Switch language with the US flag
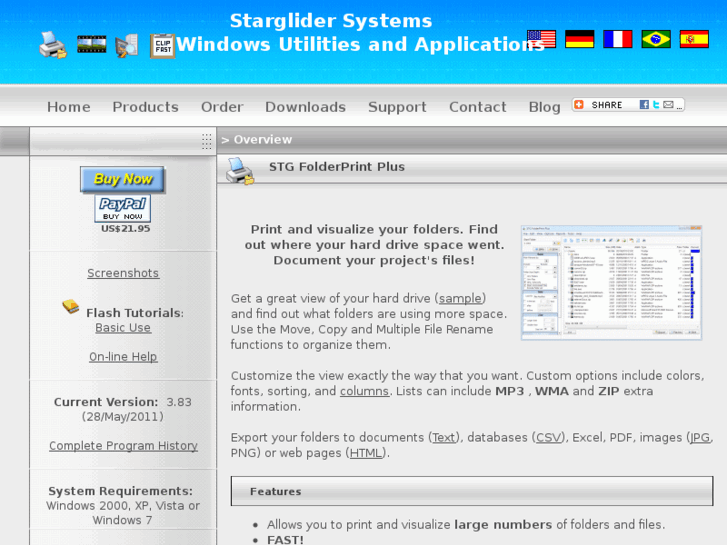Screen dimensions: 727x545 [542, 39]
